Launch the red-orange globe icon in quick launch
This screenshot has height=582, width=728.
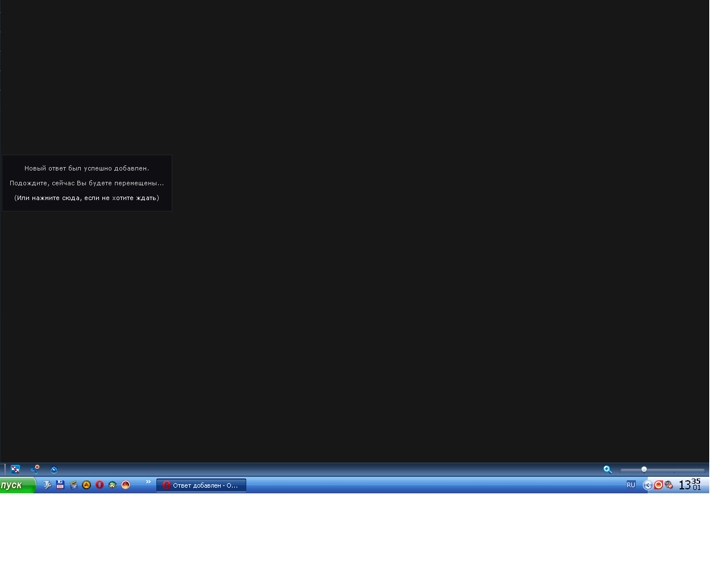tap(126, 485)
